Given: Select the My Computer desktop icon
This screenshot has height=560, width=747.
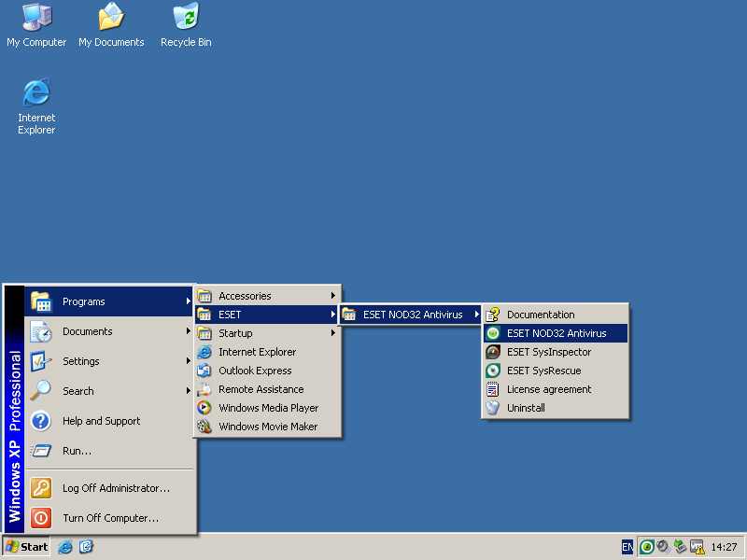Looking at the screenshot, I should (x=36, y=25).
